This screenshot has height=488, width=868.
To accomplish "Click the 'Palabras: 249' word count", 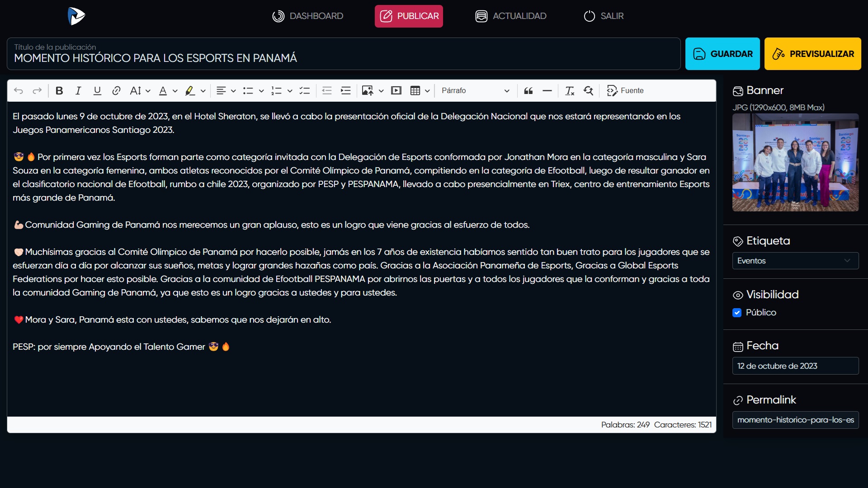I will click(625, 425).
